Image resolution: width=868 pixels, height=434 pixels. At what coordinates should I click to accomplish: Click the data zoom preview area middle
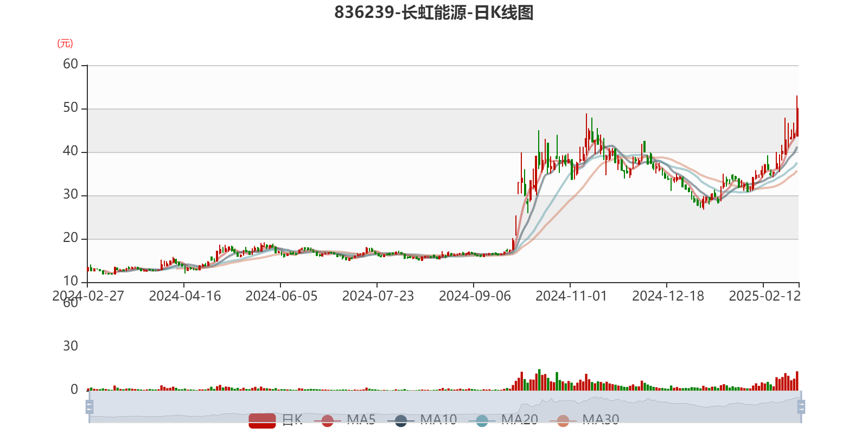445,407
